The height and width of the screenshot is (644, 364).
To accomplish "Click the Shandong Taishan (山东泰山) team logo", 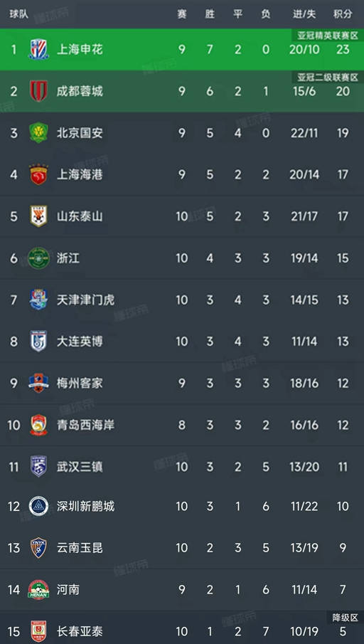I will 38,216.
